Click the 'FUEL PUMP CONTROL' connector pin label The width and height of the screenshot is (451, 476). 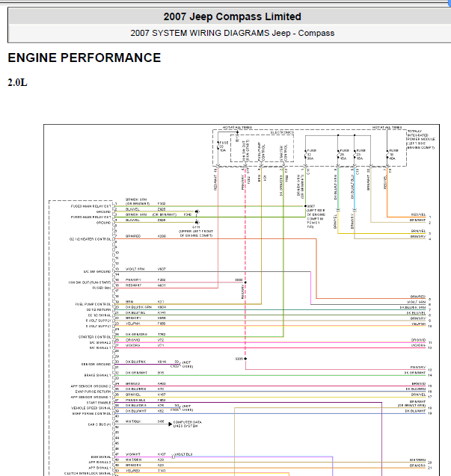tap(93, 304)
